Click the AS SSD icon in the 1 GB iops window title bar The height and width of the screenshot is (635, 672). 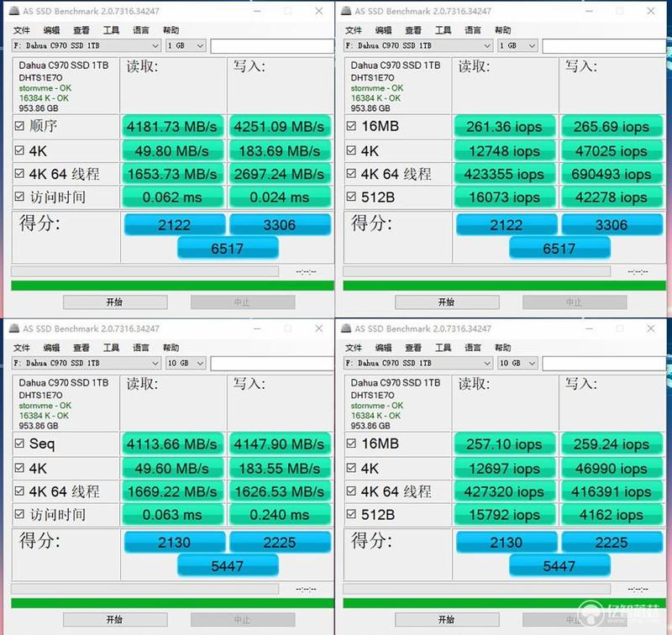346,11
